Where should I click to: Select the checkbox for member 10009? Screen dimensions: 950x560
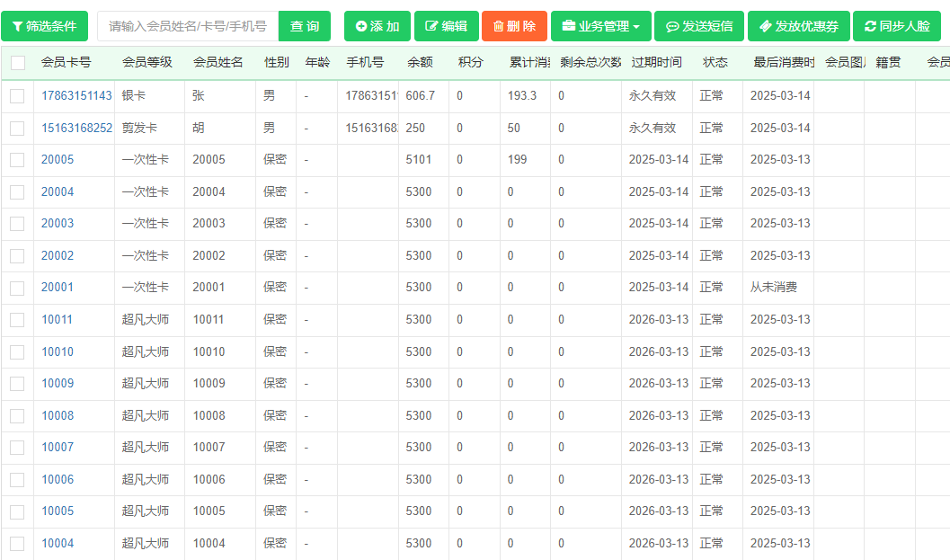(17, 383)
